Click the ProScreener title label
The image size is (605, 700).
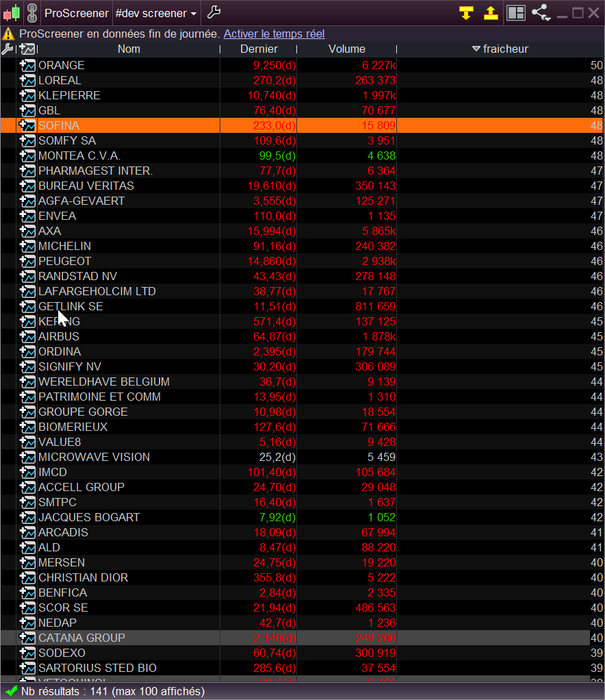click(76, 14)
